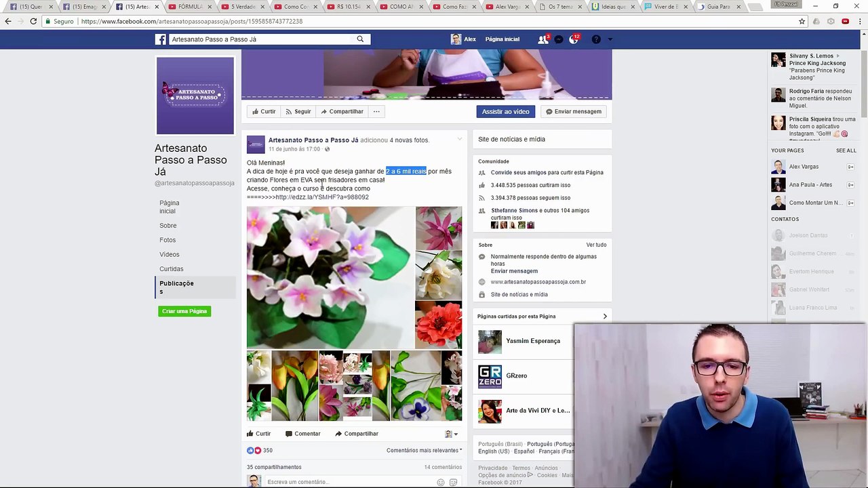
Task: Switch to the Alex Varga browser tab
Action: (x=507, y=7)
